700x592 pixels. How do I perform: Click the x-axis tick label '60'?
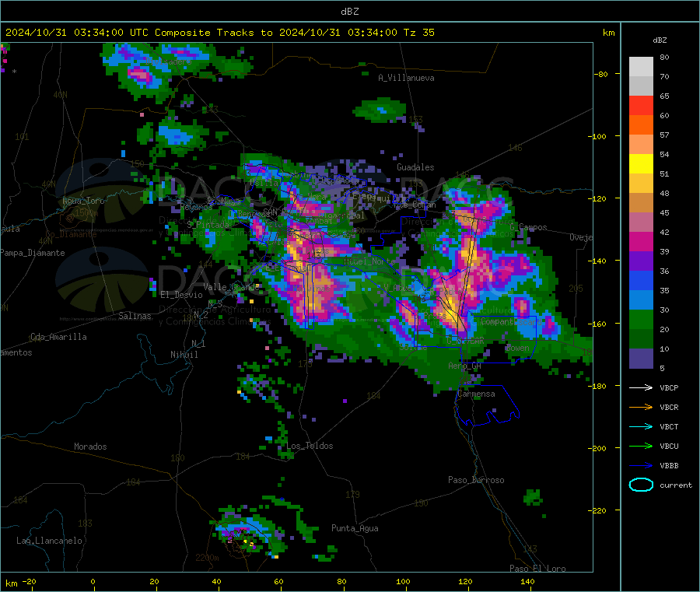pos(279,582)
